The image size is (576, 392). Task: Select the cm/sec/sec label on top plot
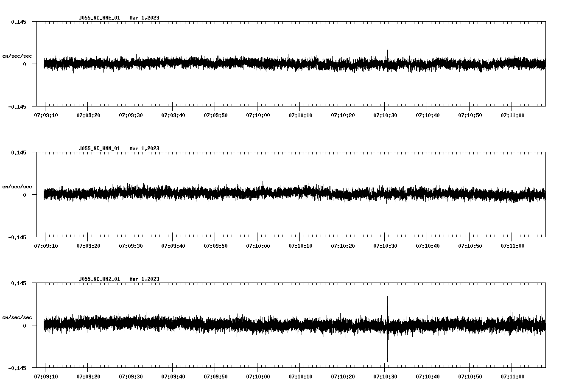[x=17, y=56]
